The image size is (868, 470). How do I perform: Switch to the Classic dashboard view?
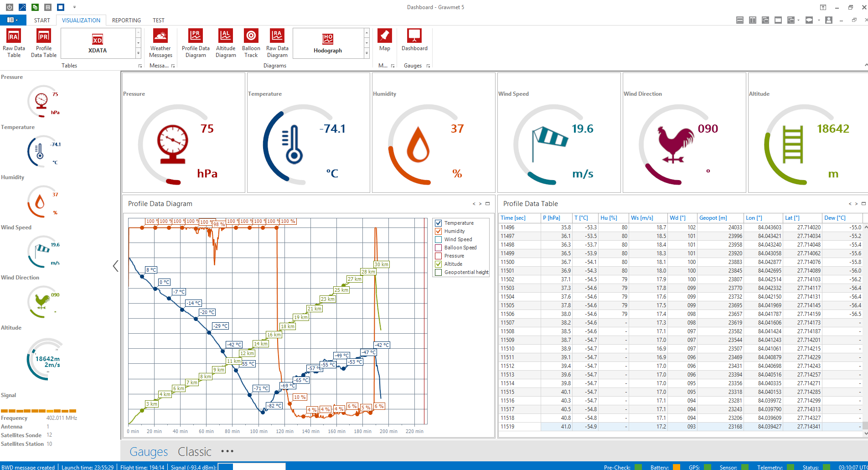pos(195,452)
